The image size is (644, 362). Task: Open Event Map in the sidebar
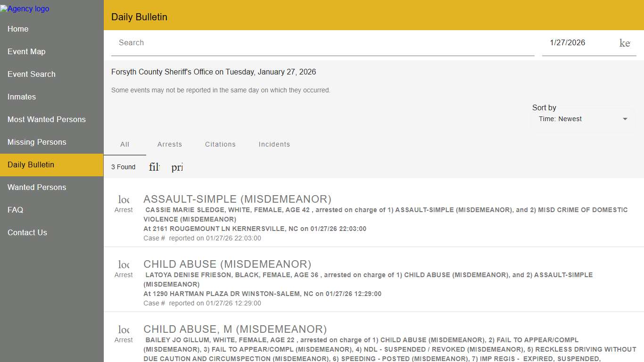pos(26,51)
